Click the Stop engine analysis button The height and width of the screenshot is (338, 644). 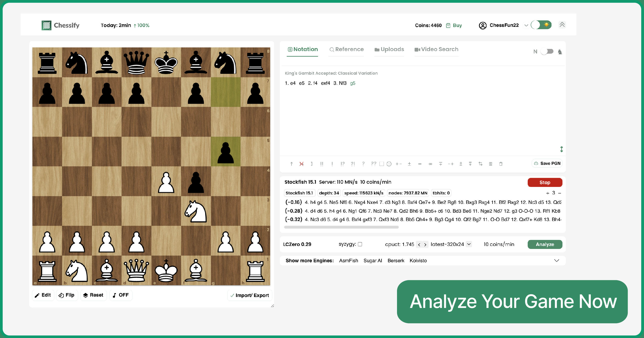point(545,182)
